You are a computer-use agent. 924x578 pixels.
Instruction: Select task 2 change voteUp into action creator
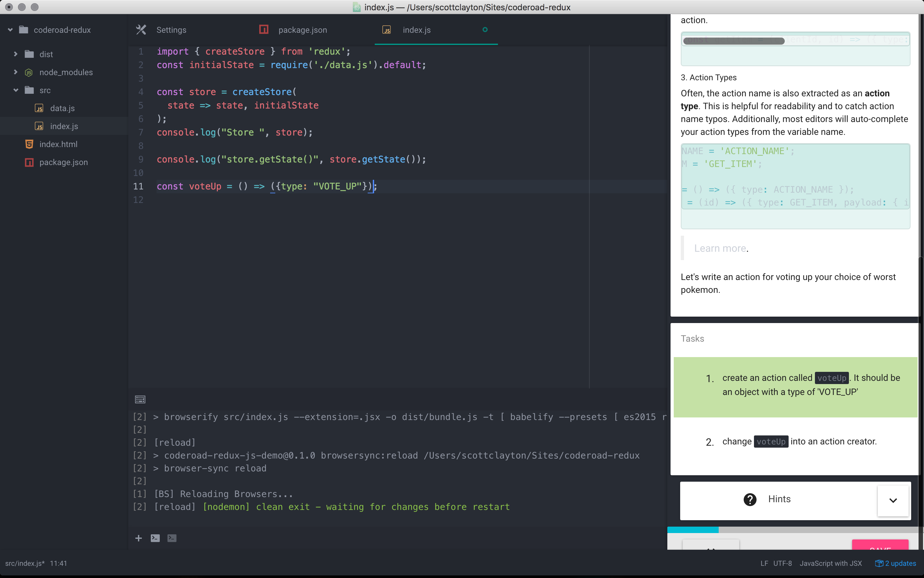(x=795, y=442)
